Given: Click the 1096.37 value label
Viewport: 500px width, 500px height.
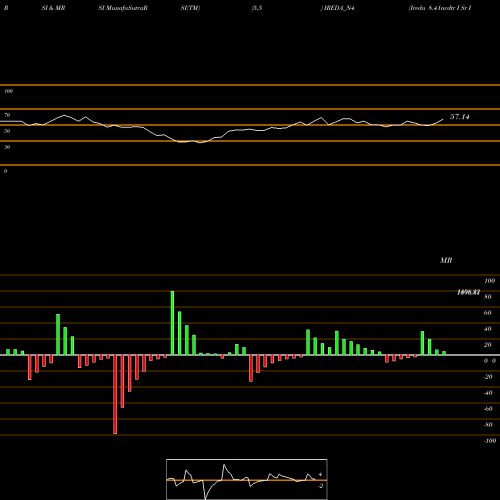Looking at the screenshot, I should (469, 292).
